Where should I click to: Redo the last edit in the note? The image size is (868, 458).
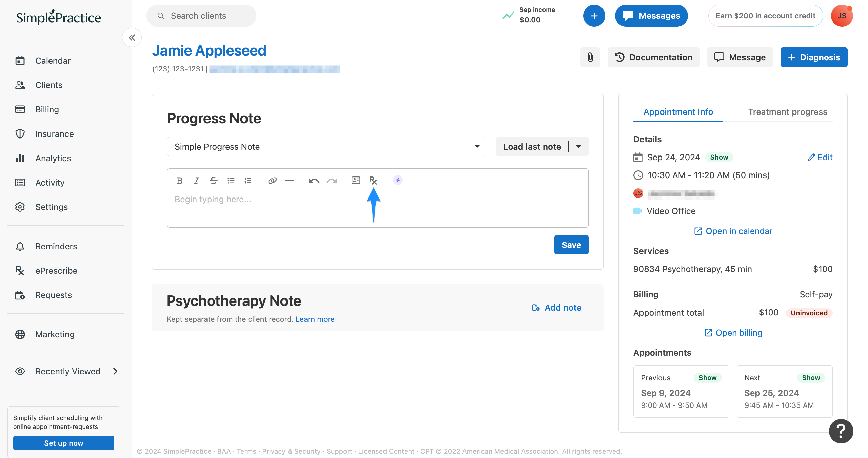point(332,181)
